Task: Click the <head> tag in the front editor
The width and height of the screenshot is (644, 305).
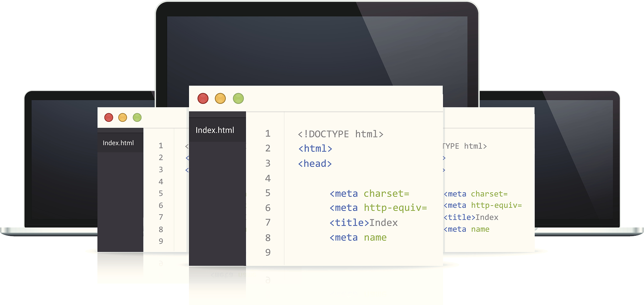Action: (x=315, y=164)
